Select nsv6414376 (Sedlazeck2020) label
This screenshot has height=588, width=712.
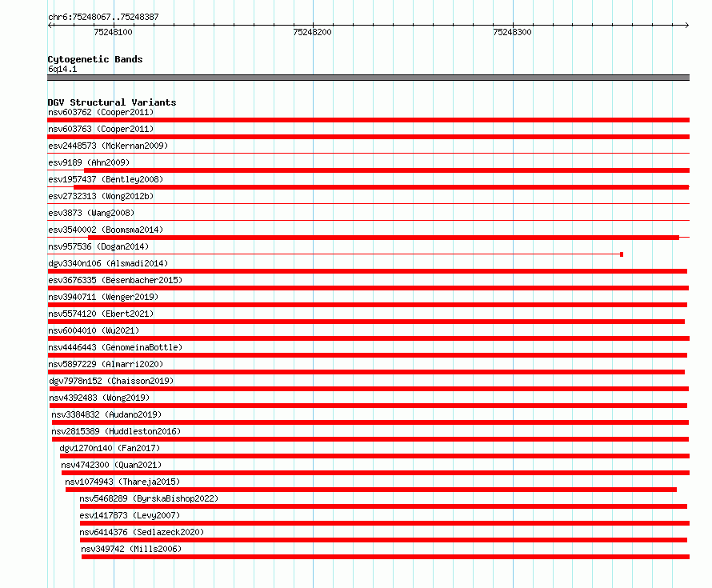[142, 532]
